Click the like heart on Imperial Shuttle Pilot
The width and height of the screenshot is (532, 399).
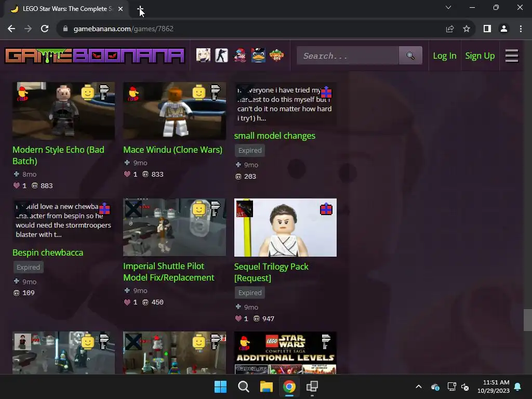pos(127,302)
